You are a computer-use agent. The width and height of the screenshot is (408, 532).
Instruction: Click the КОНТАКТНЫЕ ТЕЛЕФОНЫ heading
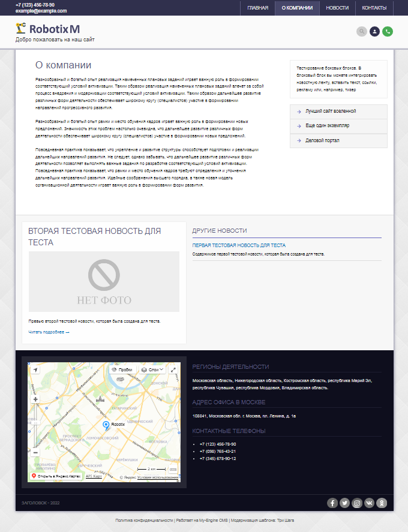pos(229,431)
